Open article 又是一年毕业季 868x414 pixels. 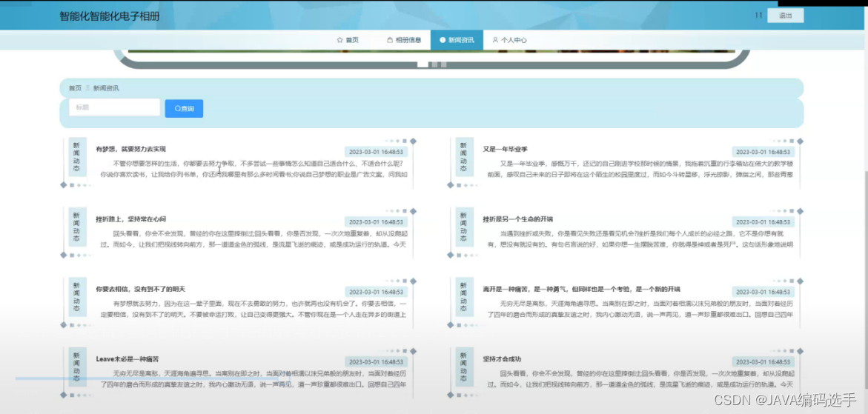coord(505,150)
